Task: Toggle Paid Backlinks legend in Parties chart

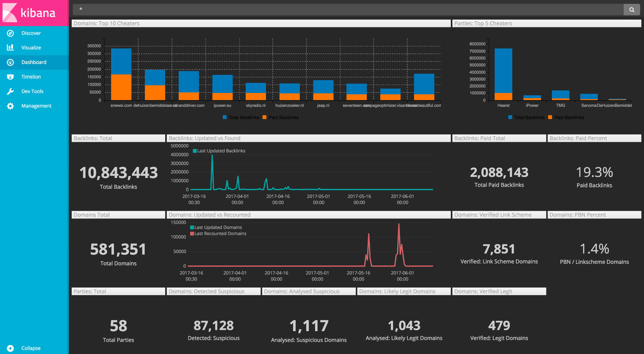Action: tap(566, 117)
